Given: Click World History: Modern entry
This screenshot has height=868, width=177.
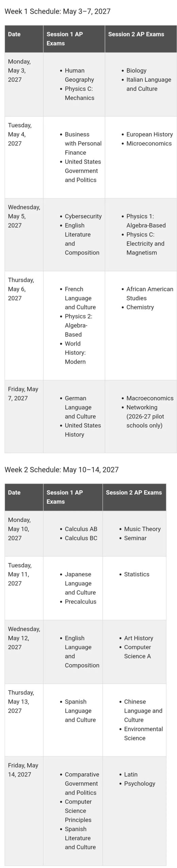Looking at the screenshot, I should [x=75, y=353].
